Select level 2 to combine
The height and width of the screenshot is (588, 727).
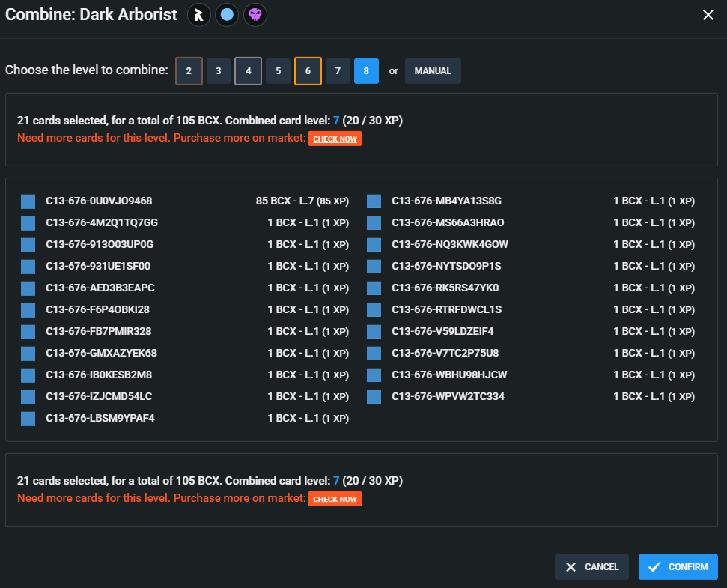click(189, 71)
